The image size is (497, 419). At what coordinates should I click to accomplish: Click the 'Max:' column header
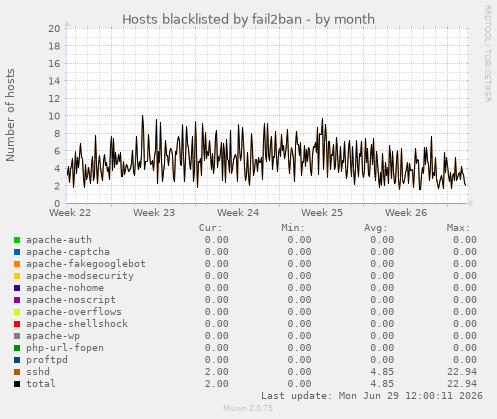pyautogui.click(x=458, y=228)
